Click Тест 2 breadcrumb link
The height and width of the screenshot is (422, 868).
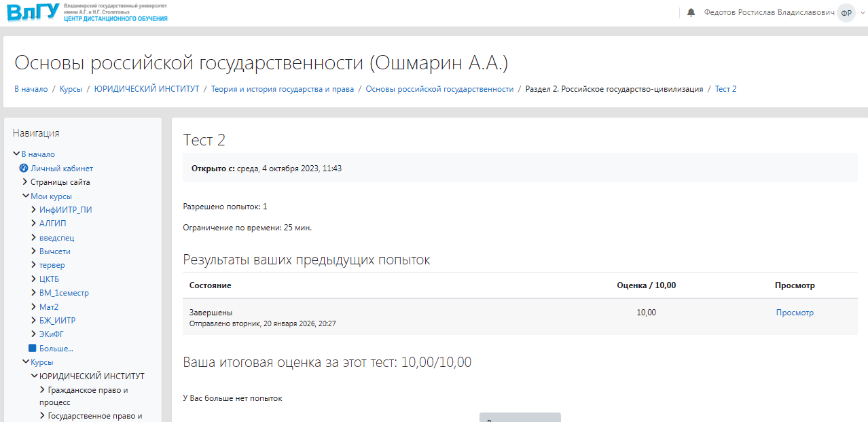[725, 89]
